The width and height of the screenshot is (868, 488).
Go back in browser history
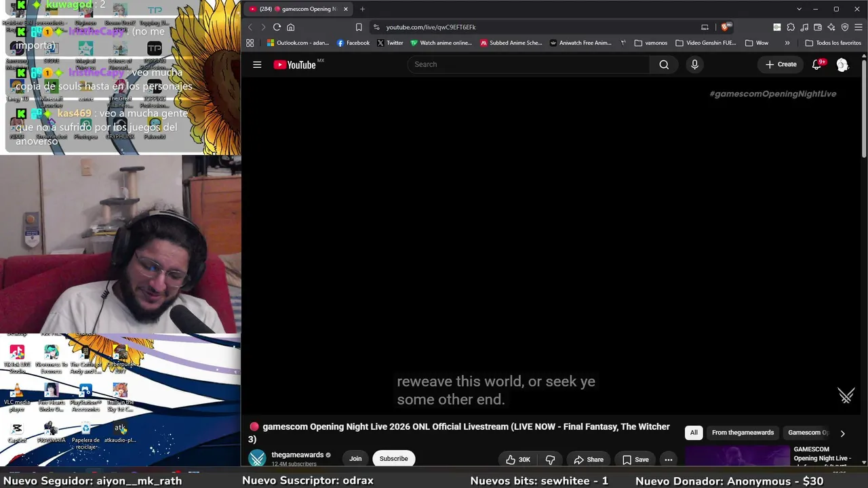pyautogui.click(x=250, y=27)
